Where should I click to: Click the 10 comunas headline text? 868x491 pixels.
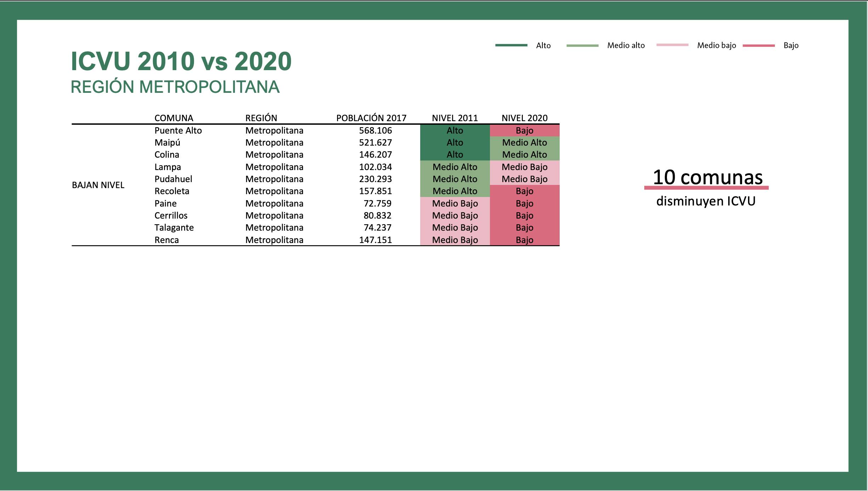(707, 177)
